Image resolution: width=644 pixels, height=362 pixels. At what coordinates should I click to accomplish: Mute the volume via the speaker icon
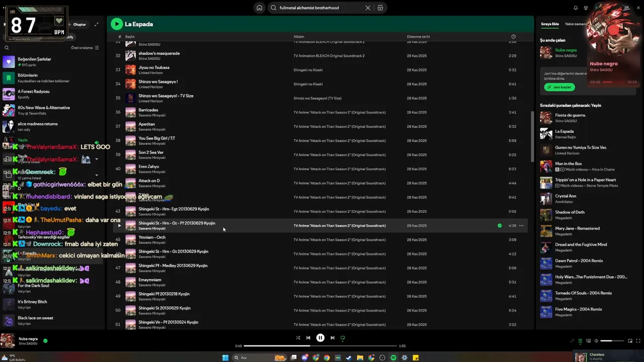click(x=596, y=341)
